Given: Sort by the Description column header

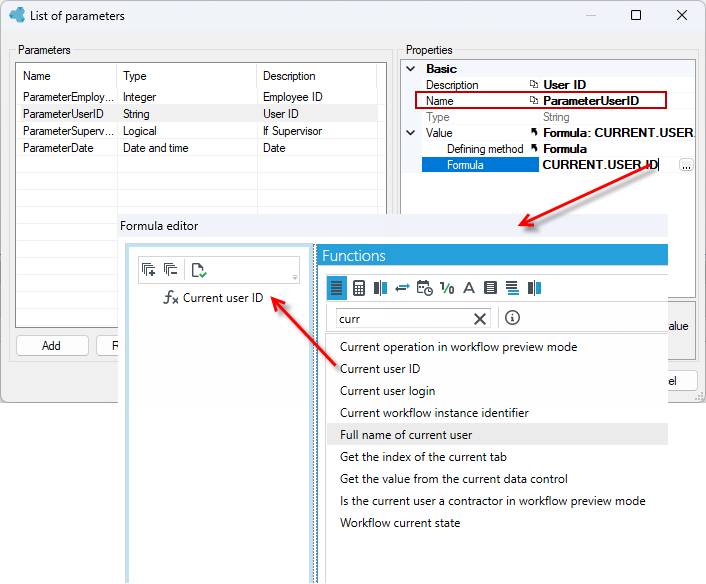Looking at the screenshot, I should click(x=317, y=76).
